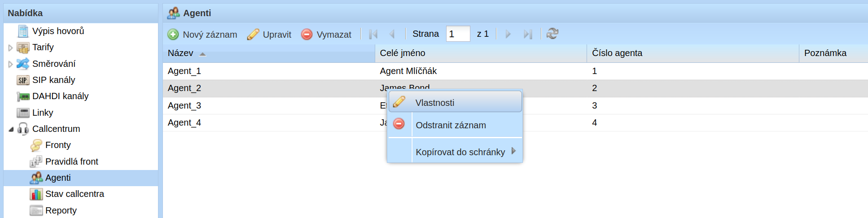Sort by Číslo agenta column header

[693, 53]
